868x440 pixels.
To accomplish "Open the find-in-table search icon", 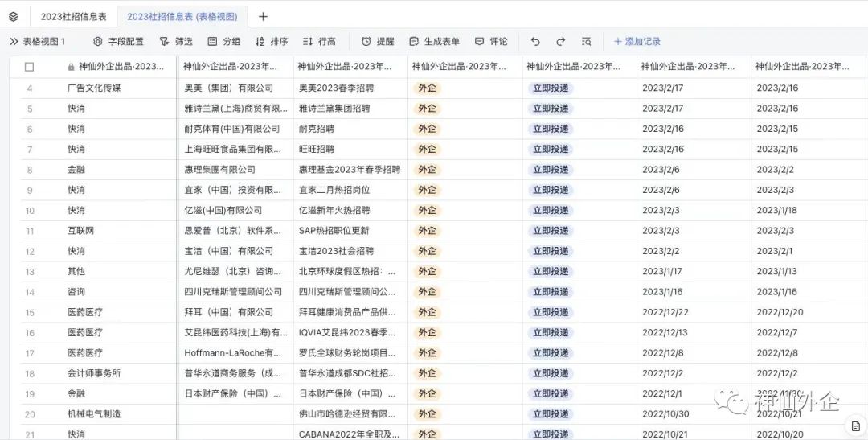I will tap(586, 42).
